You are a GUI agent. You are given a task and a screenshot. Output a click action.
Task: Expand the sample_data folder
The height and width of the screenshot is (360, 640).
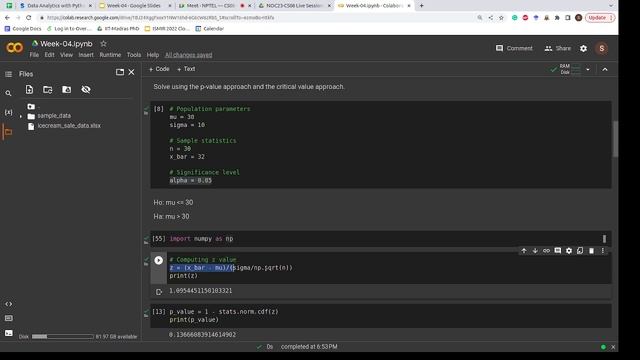[x=21, y=116]
